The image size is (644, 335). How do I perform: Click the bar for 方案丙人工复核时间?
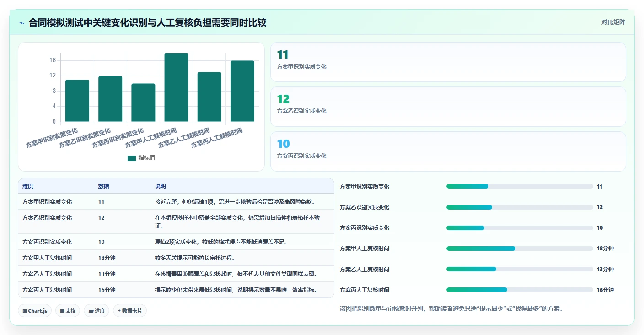tap(242, 91)
